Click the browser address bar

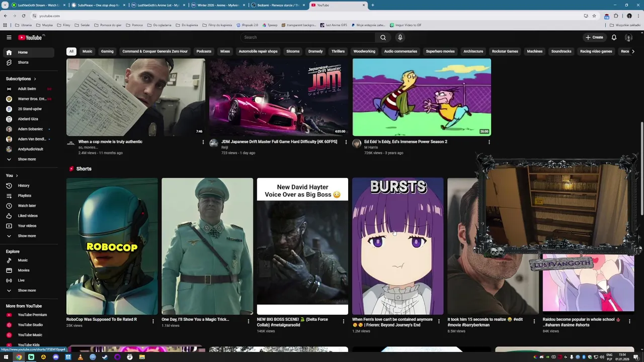click(x=302, y=16)
